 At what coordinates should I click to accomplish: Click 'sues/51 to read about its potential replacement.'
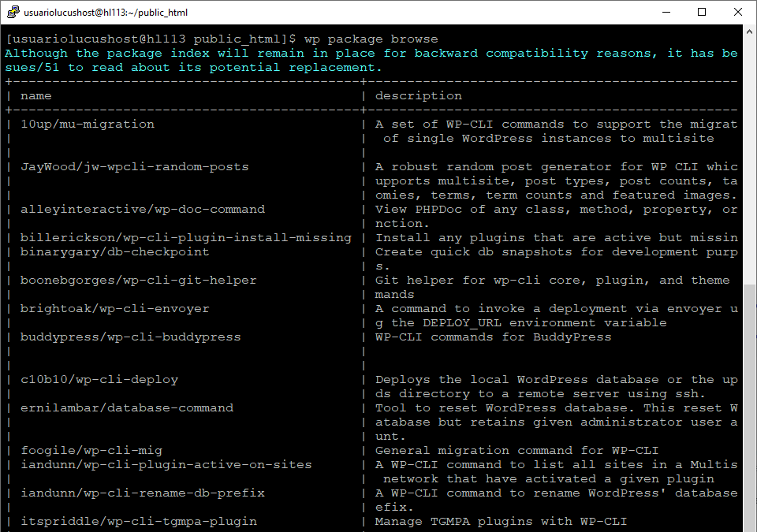tap(194, 68)
